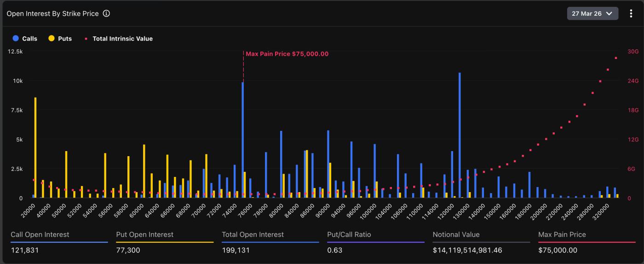
Task: Select the tall yellow put bar at 20000
Action: point(35,147)
